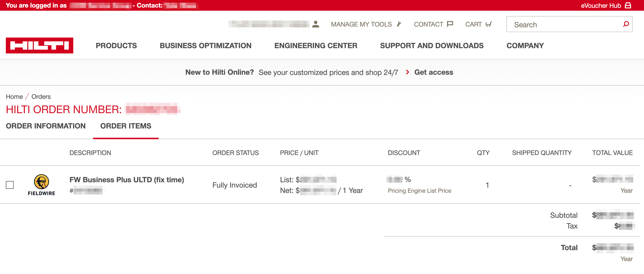644x274 pixels.
Task: Switch to the Order Information tab
Action: pos(46,126)
